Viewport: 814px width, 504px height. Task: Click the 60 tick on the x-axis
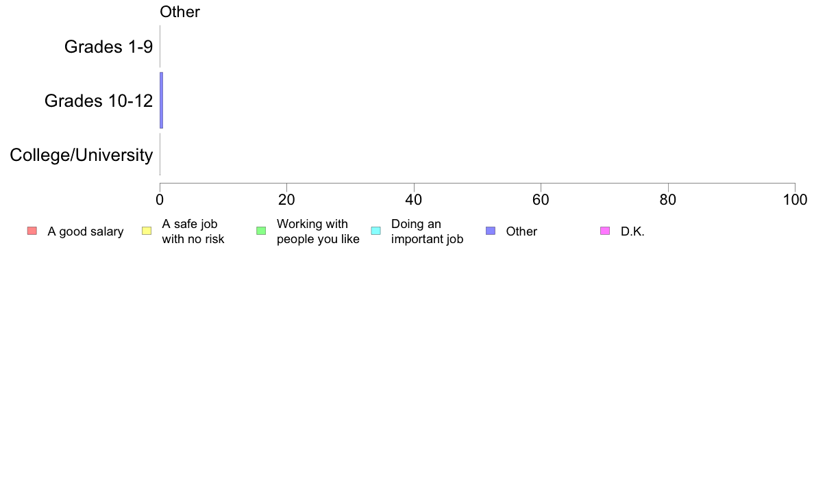[541, 200]
